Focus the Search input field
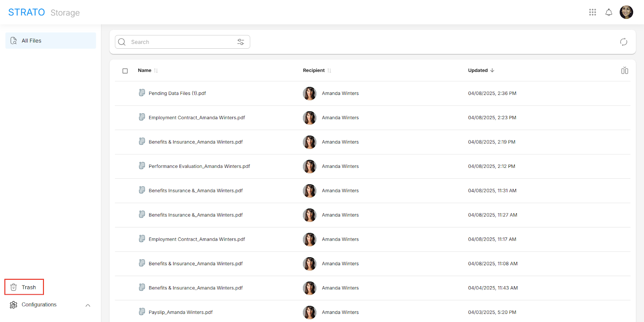Viewport: 644px width, 322px height. (181, 42)
